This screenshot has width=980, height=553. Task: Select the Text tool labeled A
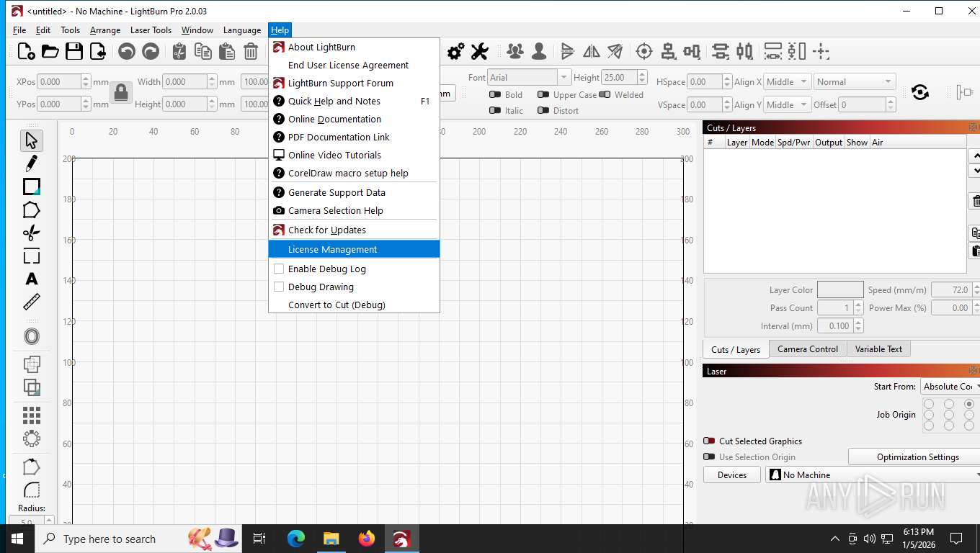(x=31, y=279)
